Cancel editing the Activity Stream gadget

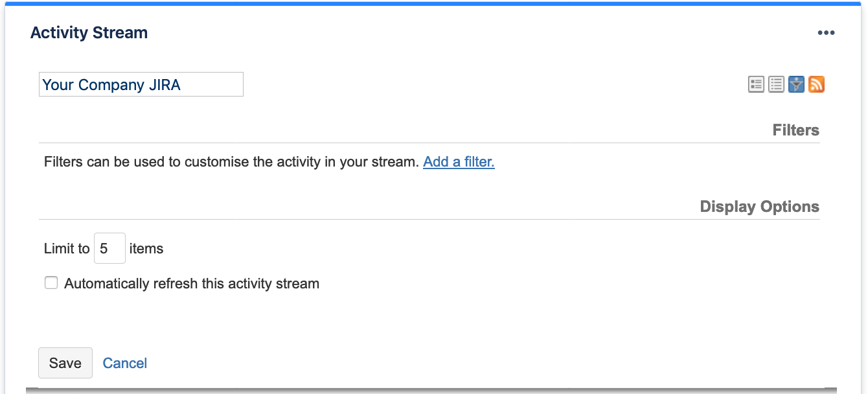[x=124, y=363]
